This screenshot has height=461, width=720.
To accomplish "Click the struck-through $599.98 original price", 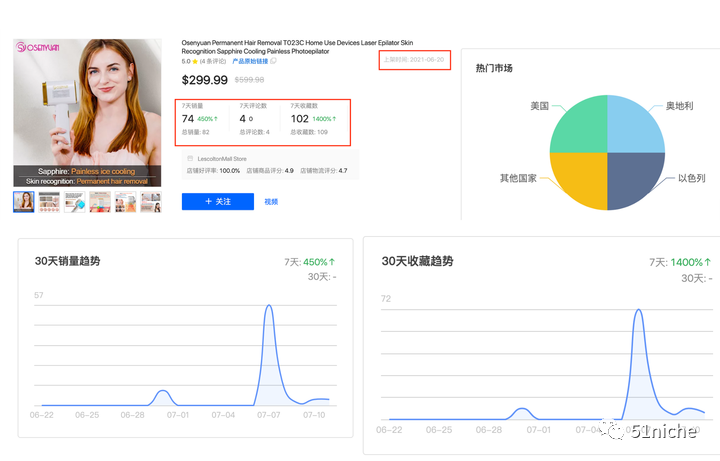I will coord(249,80).
